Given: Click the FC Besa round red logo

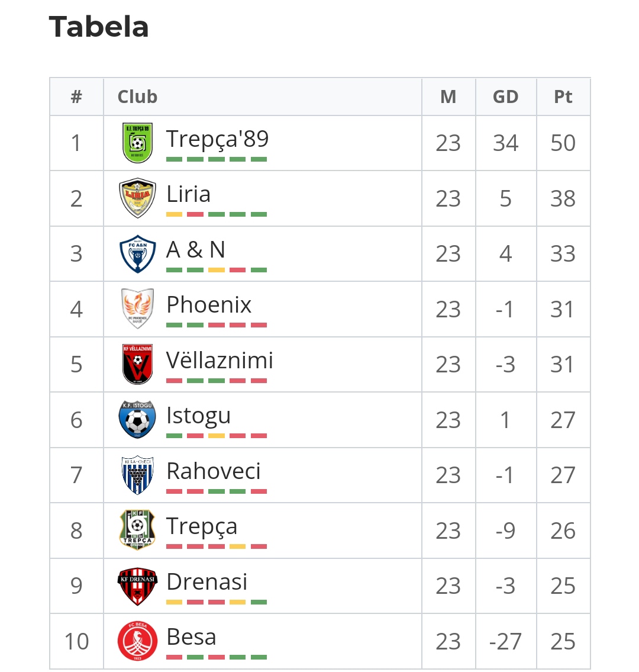Looking at the screenshot, I should [137, 641].
